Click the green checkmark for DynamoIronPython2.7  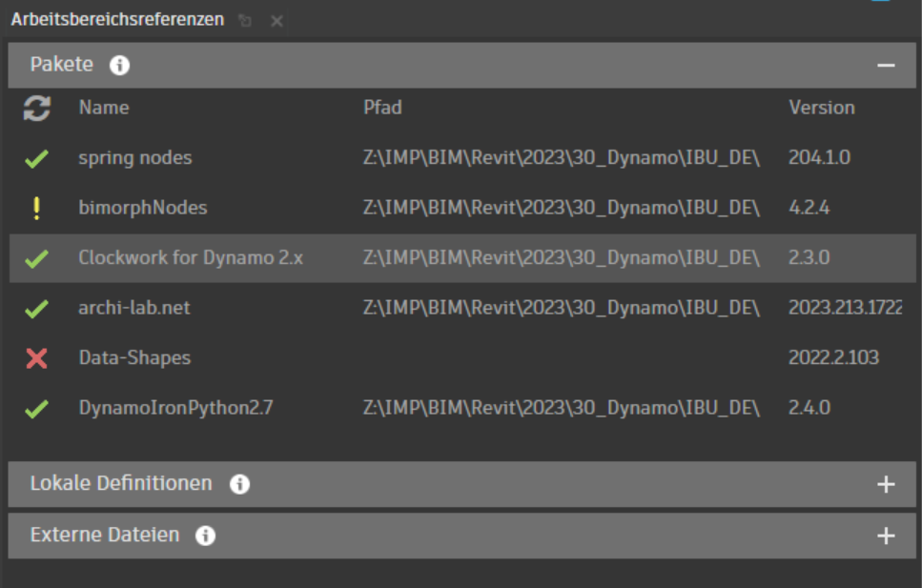[x=36, y=409]
